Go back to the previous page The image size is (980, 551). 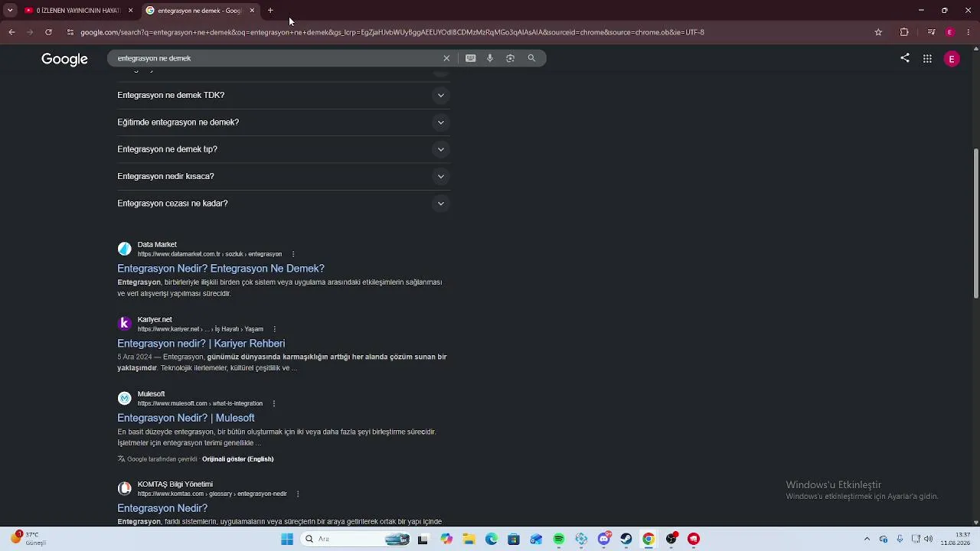click(11, 32)
